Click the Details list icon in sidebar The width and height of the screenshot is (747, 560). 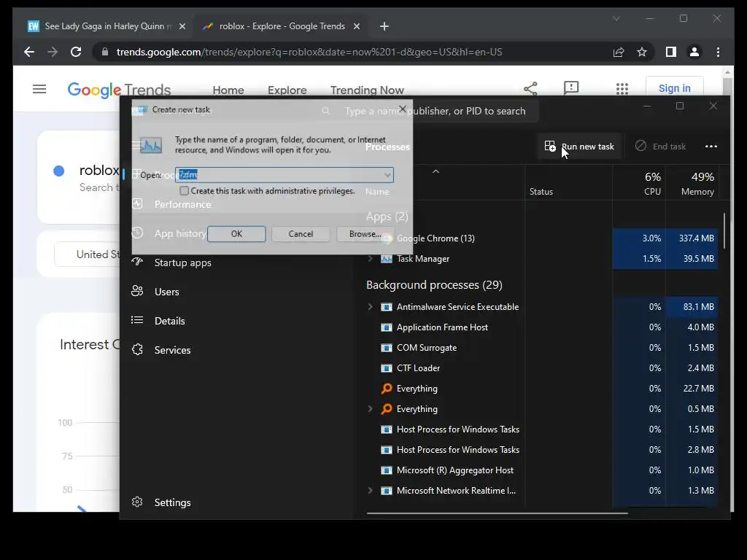137,320
